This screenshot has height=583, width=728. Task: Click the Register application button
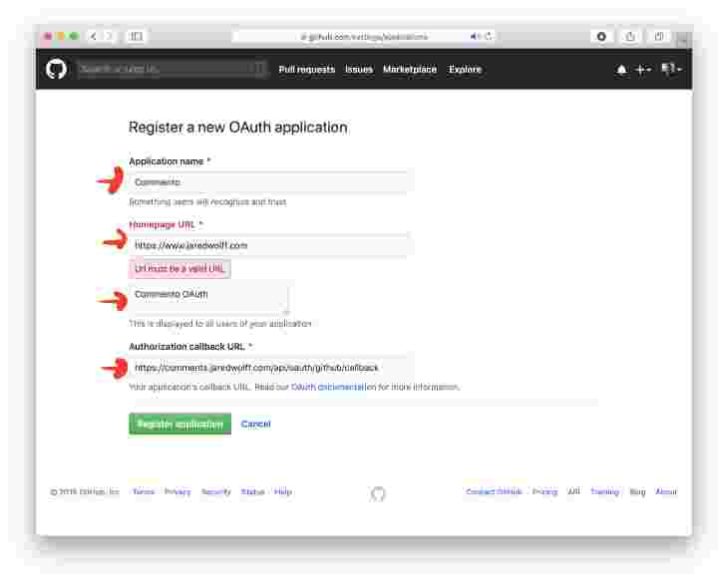pos(181,424)
